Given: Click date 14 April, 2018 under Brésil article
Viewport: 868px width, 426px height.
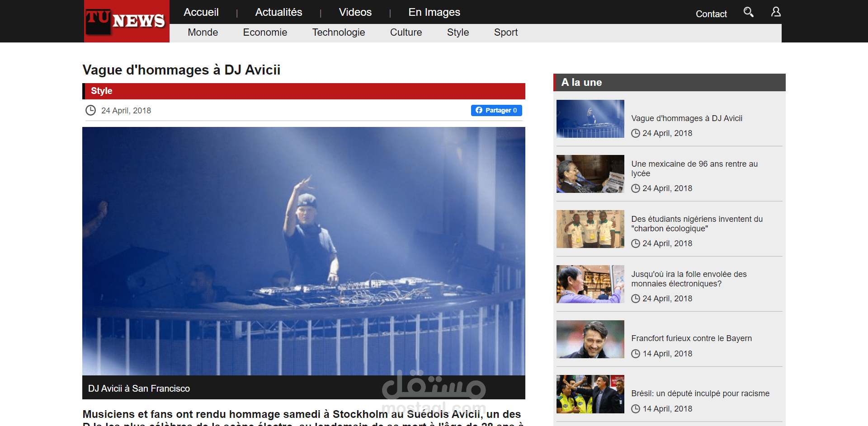Looking at the screenshot, I should (x=667, y=409).
